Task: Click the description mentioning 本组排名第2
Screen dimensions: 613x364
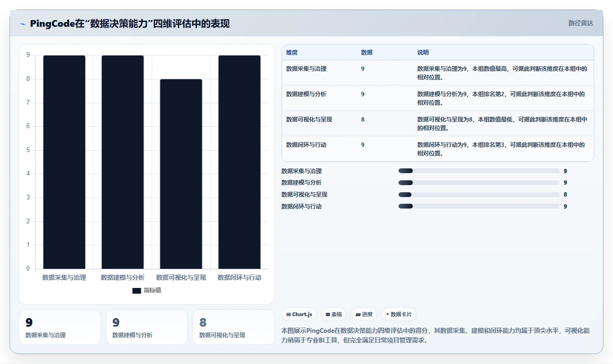Action: (x=501, y=98)
